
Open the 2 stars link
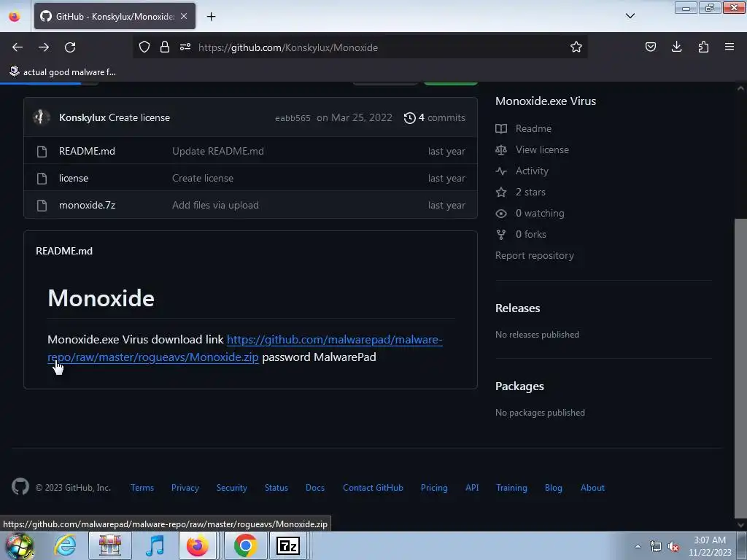pos(530,192)
